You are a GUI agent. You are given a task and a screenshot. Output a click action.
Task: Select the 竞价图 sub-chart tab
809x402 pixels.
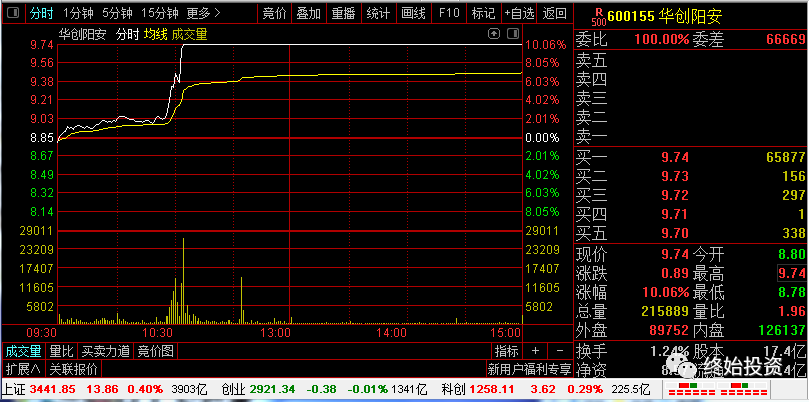[155, 351]
